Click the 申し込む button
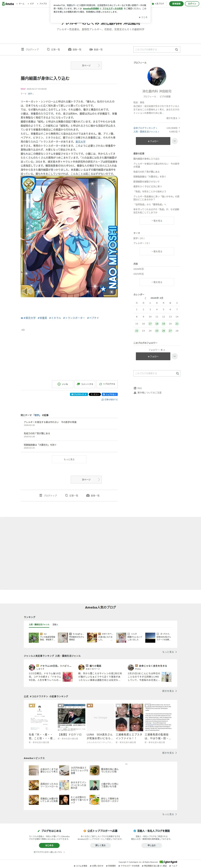Screen dimensions: 201x868 152,845
